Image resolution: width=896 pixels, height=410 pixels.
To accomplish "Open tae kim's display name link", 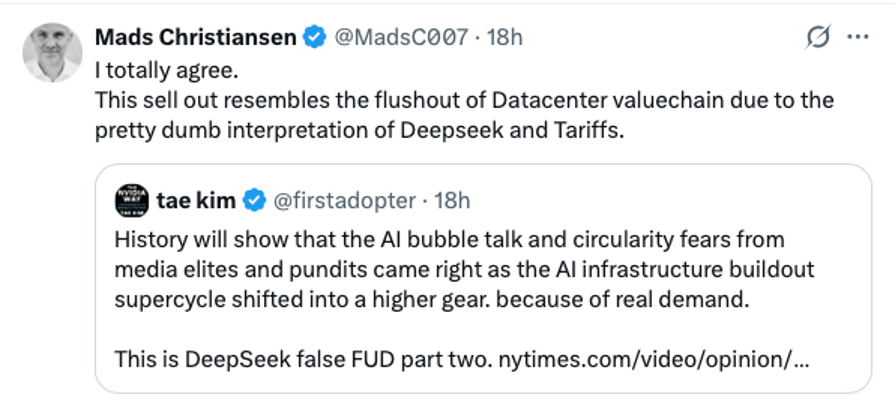I will 196,200.
